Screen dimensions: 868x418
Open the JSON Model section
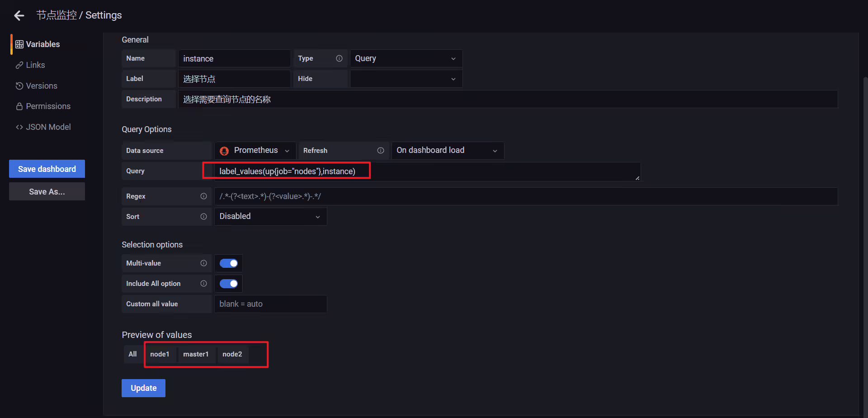pos(43,127)
